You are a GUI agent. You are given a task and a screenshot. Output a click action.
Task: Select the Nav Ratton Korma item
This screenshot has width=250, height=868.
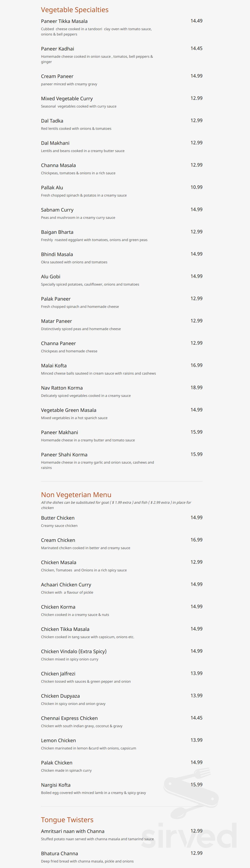[62, 388]
